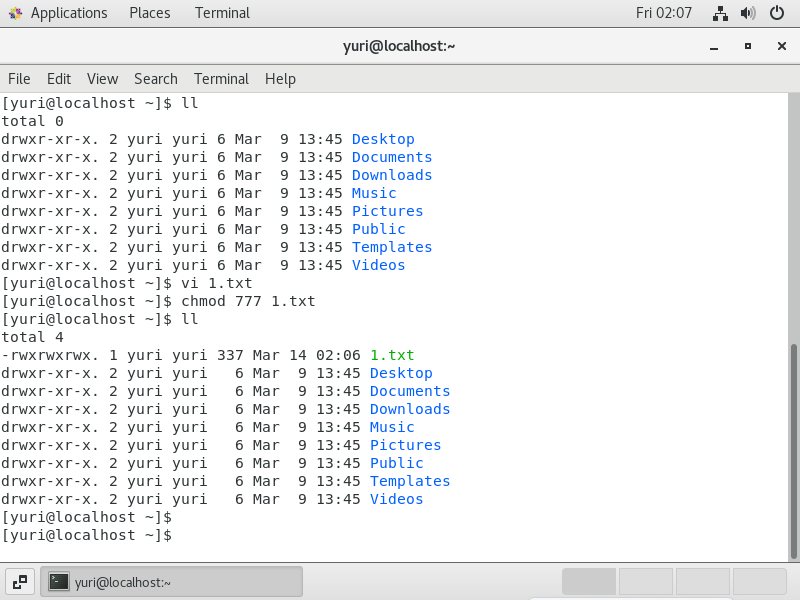The image size is (800, 600).
Task: Open the Help menu
Action: pos(280,78)
